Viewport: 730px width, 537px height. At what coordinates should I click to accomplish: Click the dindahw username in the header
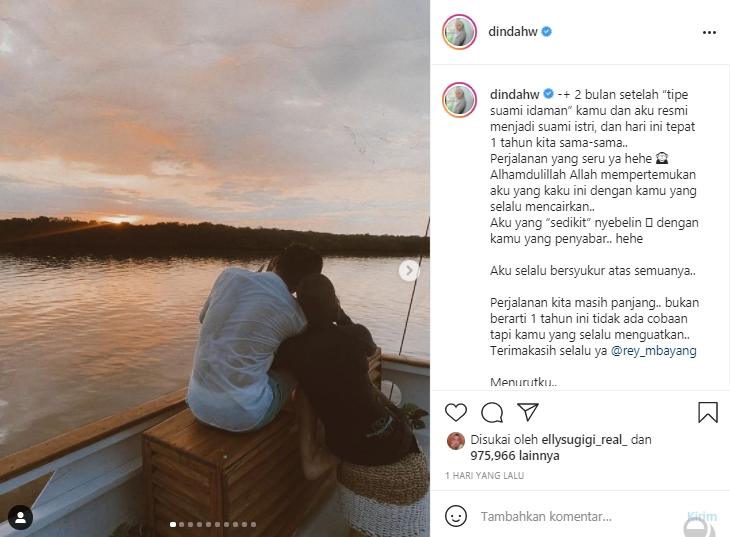[513, 31]
